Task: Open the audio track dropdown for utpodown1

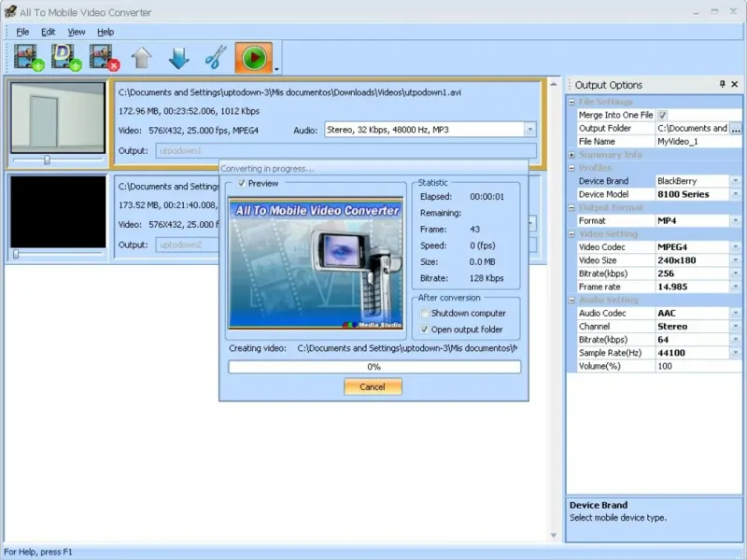Action: (x=529, y=131)
